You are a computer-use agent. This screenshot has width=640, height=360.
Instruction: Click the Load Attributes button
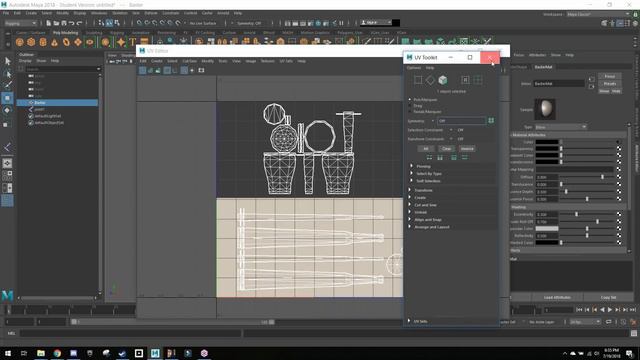pos(557,298)
